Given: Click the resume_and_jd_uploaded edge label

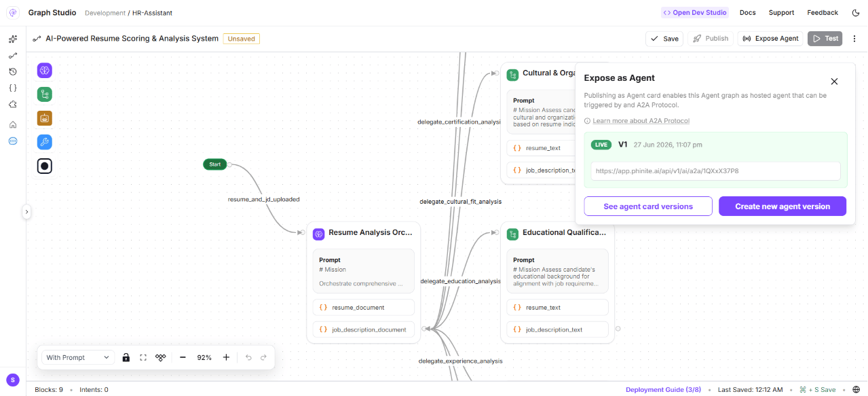Looking at the screenshot, I should pyautogui.click(x=263, y=200).
